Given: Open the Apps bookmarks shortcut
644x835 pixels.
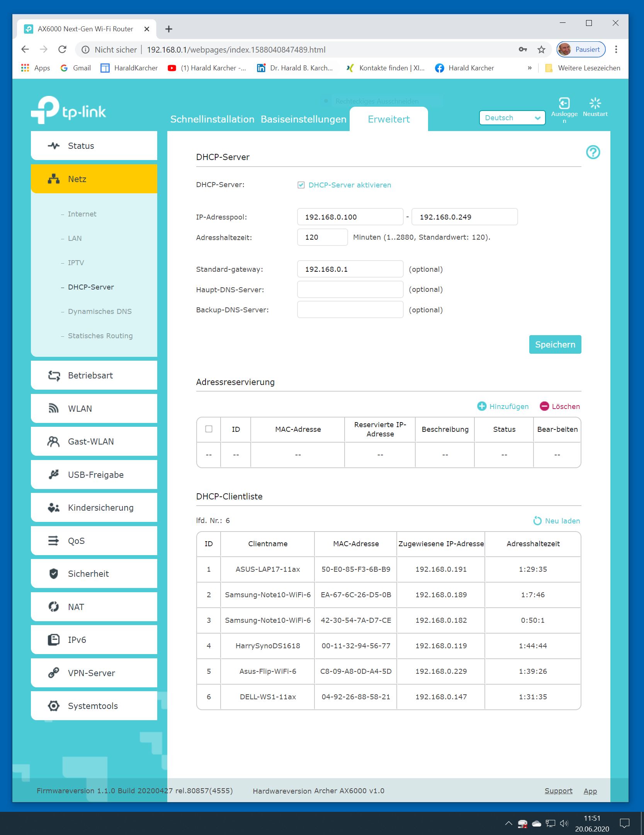Looking at the screenshot, I should (x=36, y=68).
